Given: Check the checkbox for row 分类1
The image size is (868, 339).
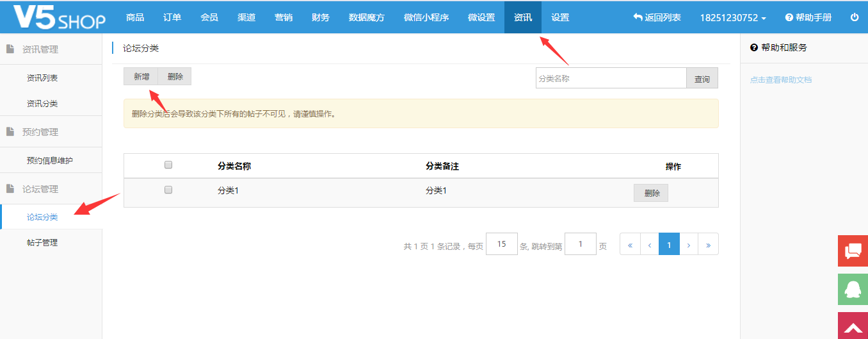Looking at the screenshot, I should pyautogui.click(x=168, y=190).
